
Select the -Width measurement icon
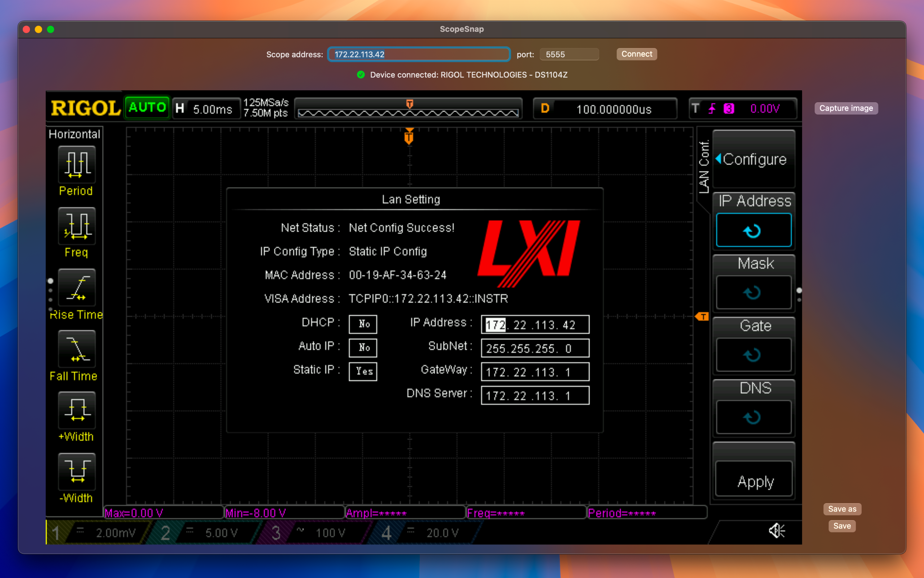coord(77,472)
